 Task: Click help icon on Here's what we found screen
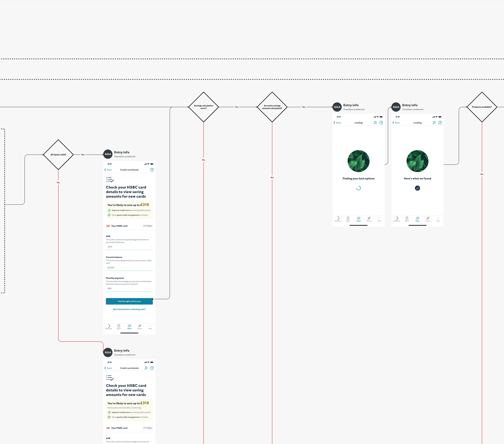pyautogui.click(x=440, y=122)
